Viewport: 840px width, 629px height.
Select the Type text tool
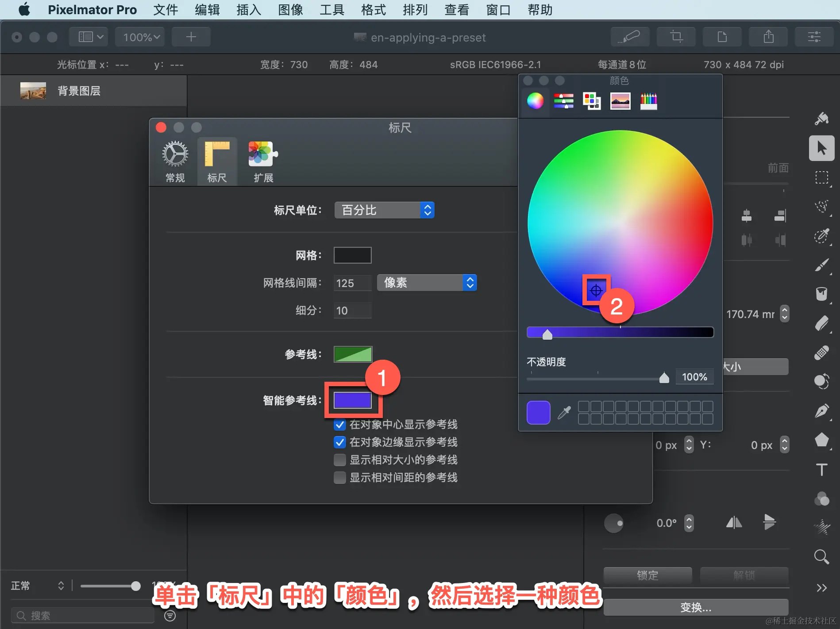click(822, 469)
